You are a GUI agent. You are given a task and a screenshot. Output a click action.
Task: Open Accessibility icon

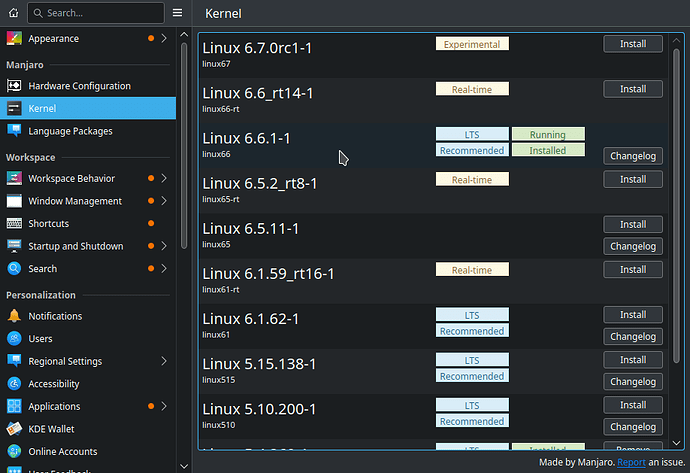pos(14,384)
